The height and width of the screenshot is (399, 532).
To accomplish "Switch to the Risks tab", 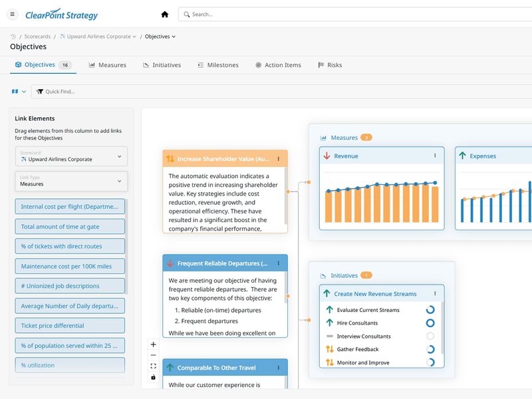I will 330,65.
